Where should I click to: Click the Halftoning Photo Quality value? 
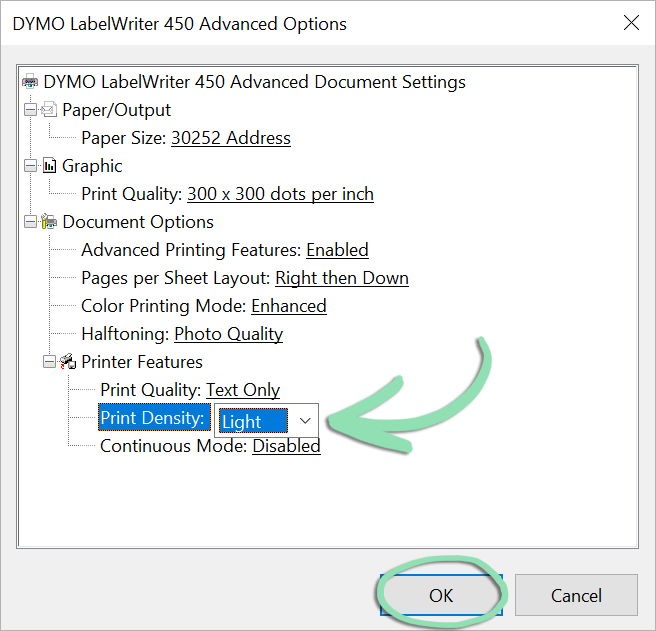(x=228, y=334)
